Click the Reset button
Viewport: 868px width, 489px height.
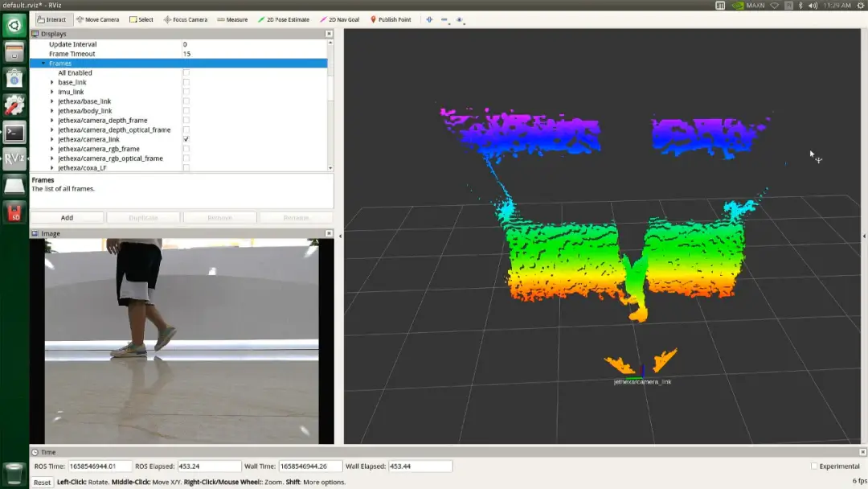click(x=42, y=483)
